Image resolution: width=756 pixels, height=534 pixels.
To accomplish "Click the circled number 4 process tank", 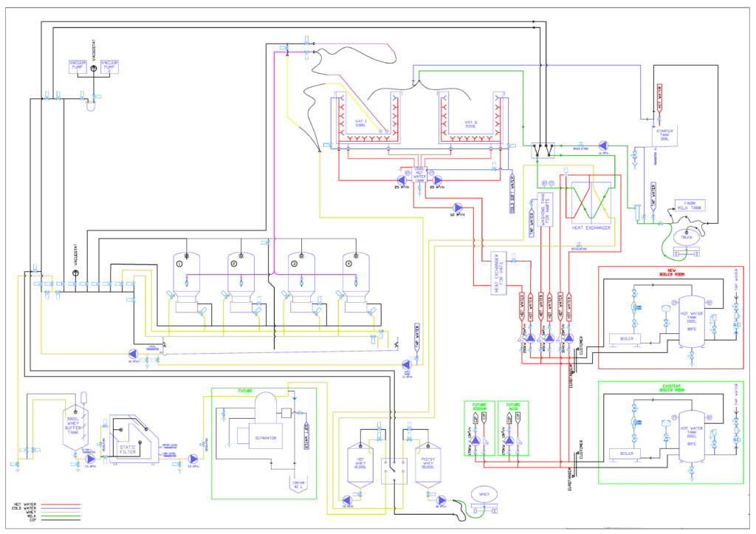I will (x=357, y=282).
